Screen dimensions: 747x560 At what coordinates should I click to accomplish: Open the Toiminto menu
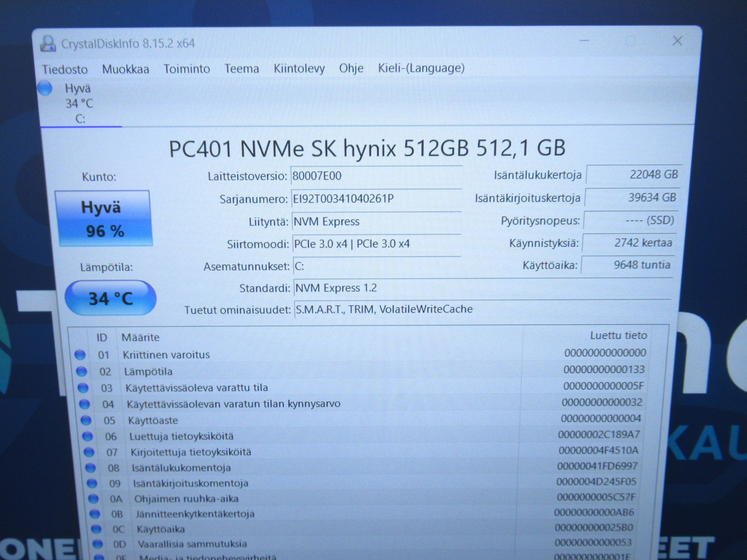186,69
